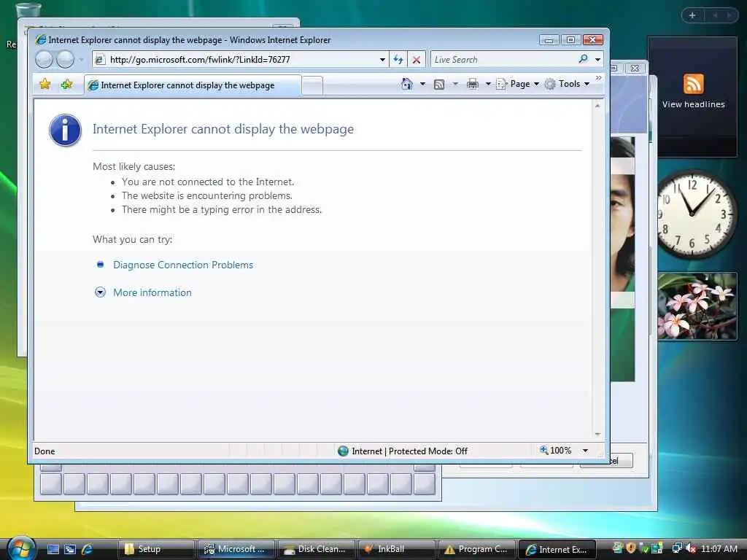The height and width of the screenshot is (560, 747).
Task: Click the Windows Start orb
Action: (x=21, y=548)
